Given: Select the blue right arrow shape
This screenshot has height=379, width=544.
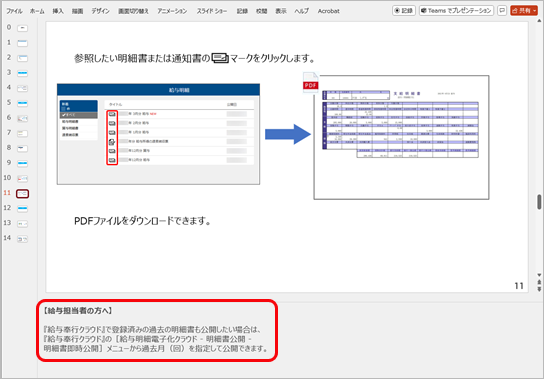Looking at the screenshot, I should pos(288,134).
